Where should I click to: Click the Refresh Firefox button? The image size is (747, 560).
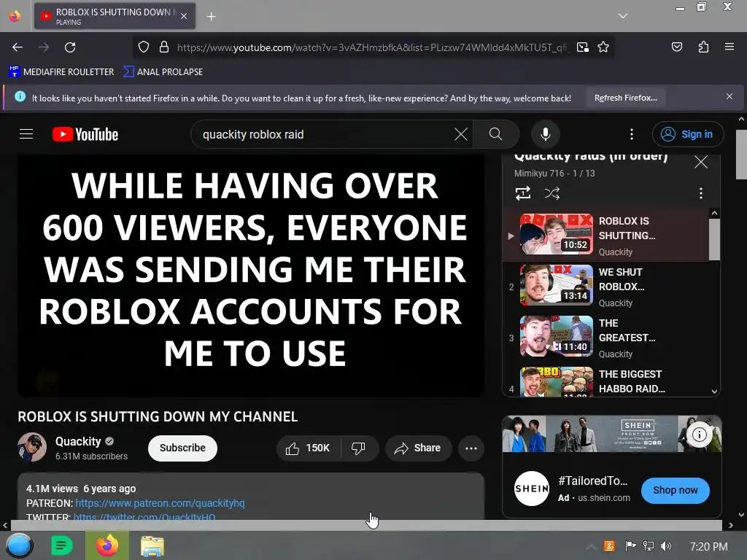pos(625,98)
